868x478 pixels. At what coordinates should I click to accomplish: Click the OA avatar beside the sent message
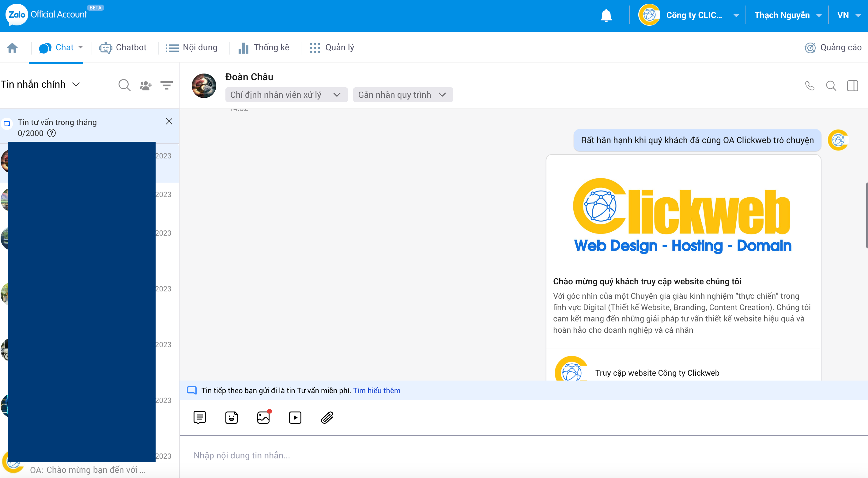pyautogui.click(x=838, y=140)
